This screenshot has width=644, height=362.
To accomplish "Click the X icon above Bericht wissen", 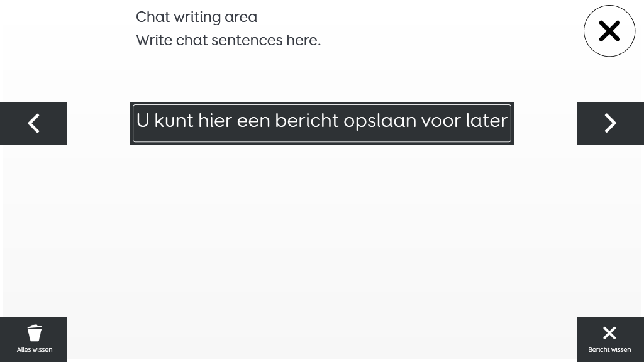I will coord(609,333).
